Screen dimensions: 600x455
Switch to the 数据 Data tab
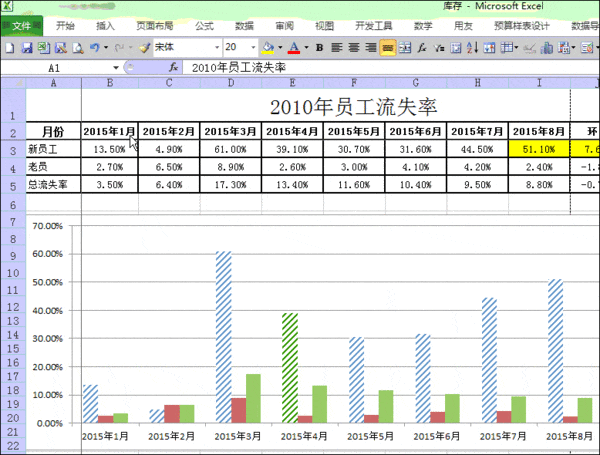click(245, 26)
